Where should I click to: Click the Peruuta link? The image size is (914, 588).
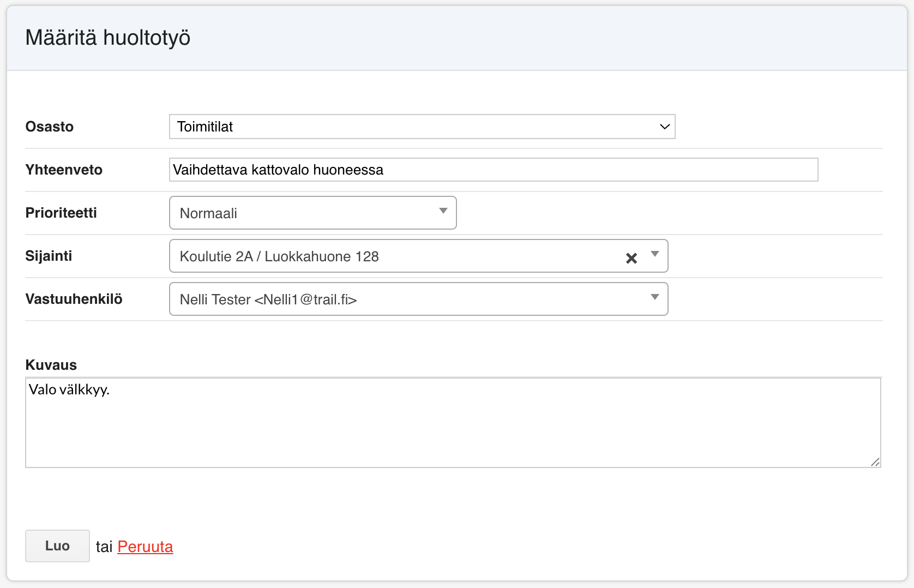[145, 547]
